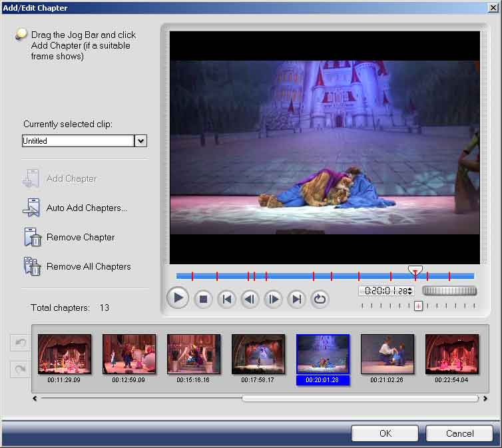Click the video preview frame

point(325,148)
